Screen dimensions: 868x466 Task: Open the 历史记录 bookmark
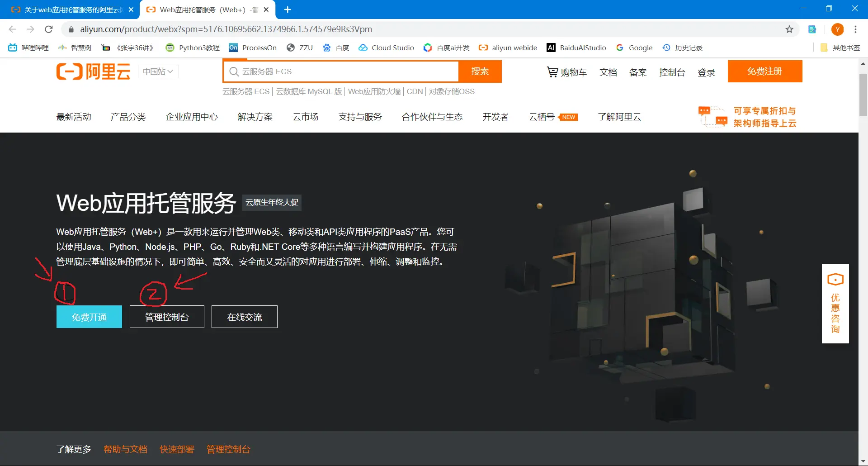coord(683,48)
